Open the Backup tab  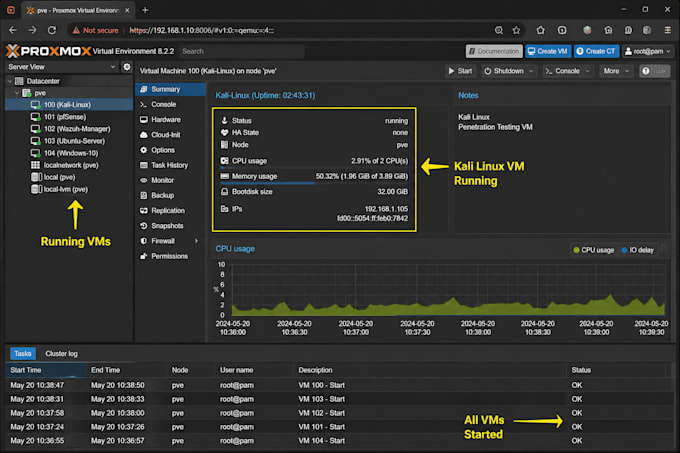point(170,195)
